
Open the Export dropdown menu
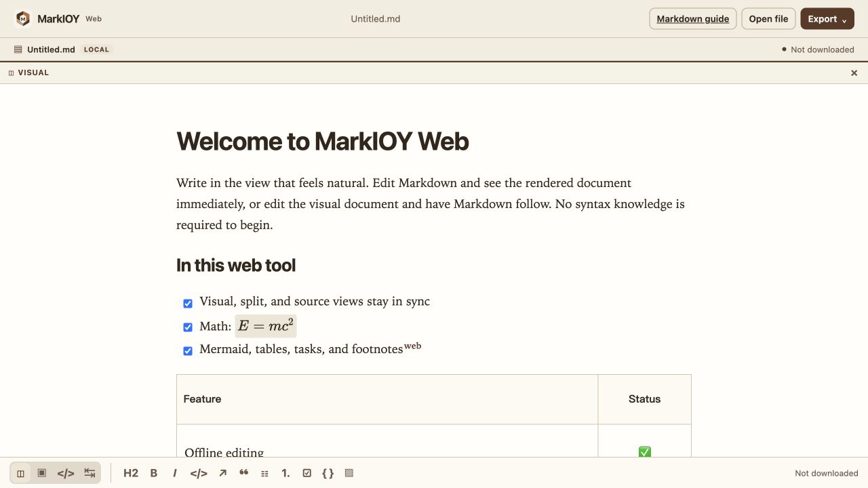(x=827, y=19)
